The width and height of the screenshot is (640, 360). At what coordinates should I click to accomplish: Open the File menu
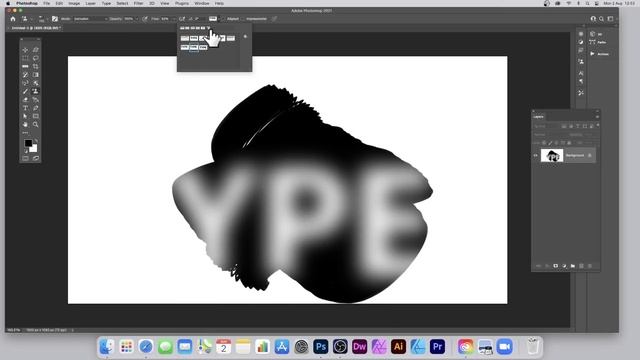(47, 3)
